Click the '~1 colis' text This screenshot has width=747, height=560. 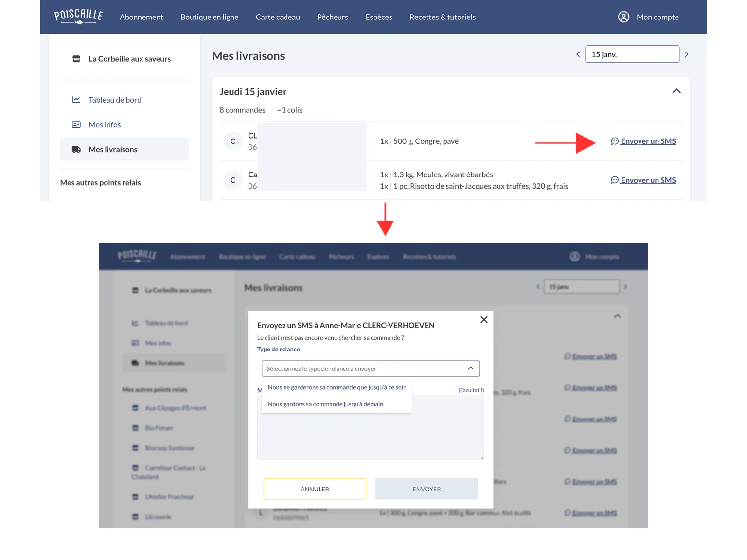click(x=290, y=110)
